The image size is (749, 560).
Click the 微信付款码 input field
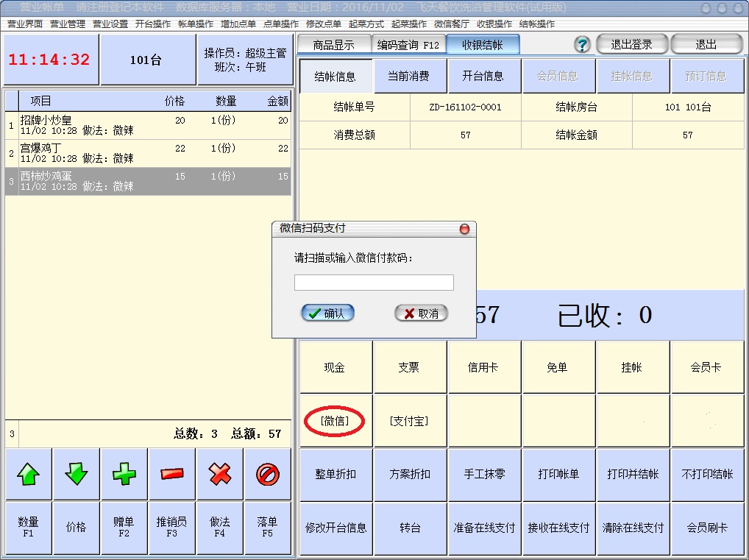374,283
